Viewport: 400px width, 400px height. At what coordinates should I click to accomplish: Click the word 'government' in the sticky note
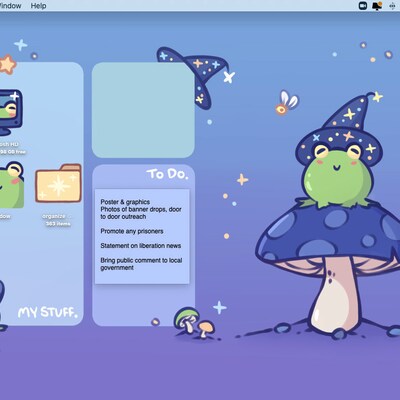coord(117,268)
